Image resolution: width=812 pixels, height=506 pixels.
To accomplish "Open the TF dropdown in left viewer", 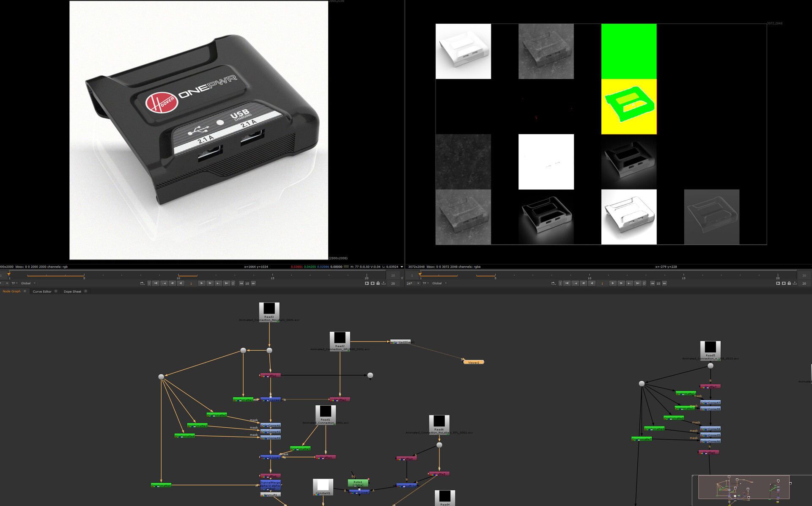I will 14,283.
